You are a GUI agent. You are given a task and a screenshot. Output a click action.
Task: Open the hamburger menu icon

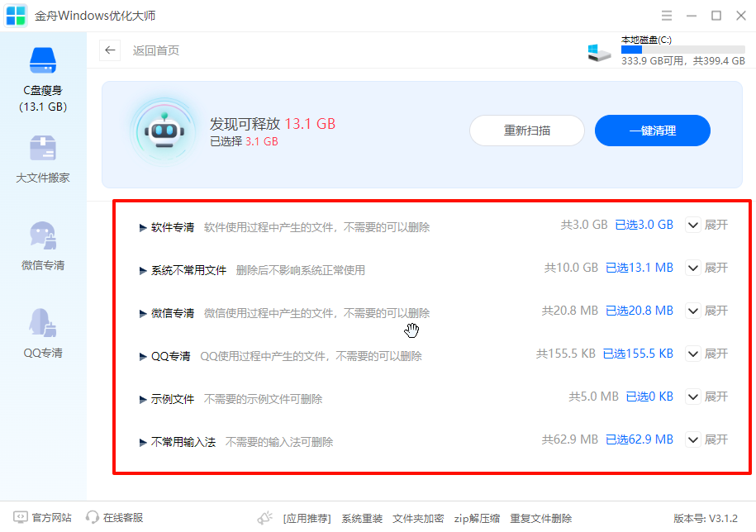667,16
